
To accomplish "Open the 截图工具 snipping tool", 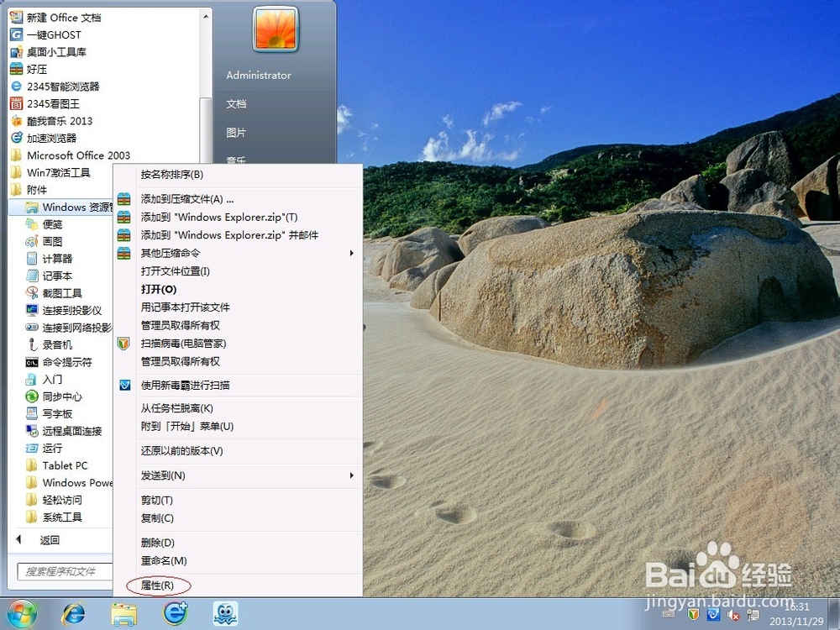I will point(52,292).
